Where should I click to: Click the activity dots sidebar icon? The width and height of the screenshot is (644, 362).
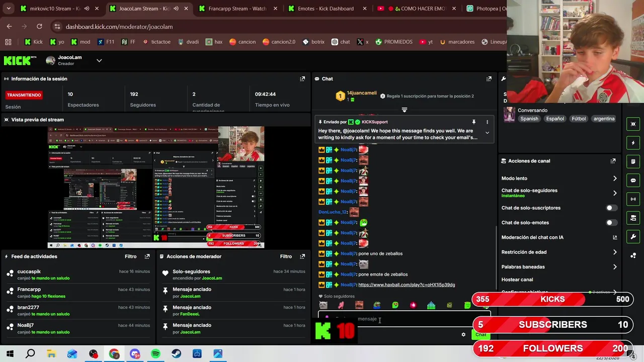633,255
